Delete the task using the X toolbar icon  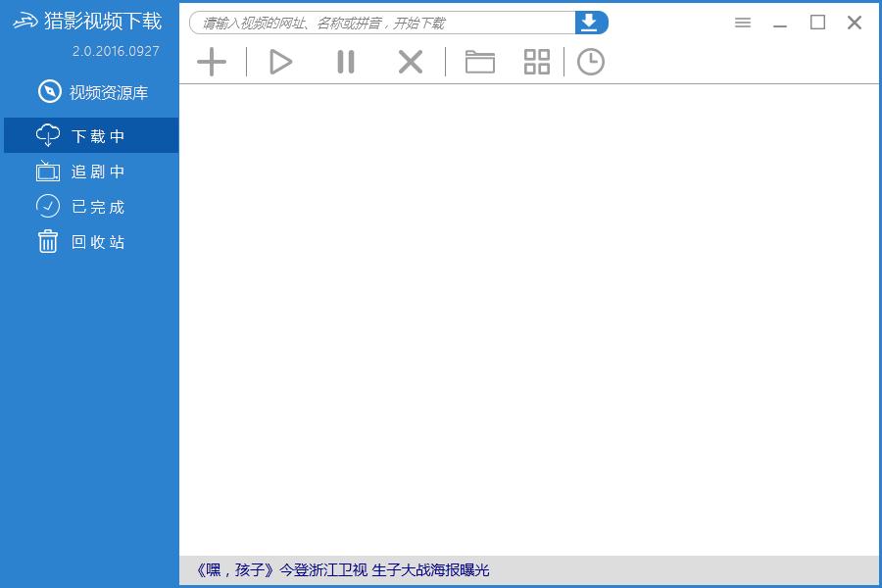click(410, 62)
